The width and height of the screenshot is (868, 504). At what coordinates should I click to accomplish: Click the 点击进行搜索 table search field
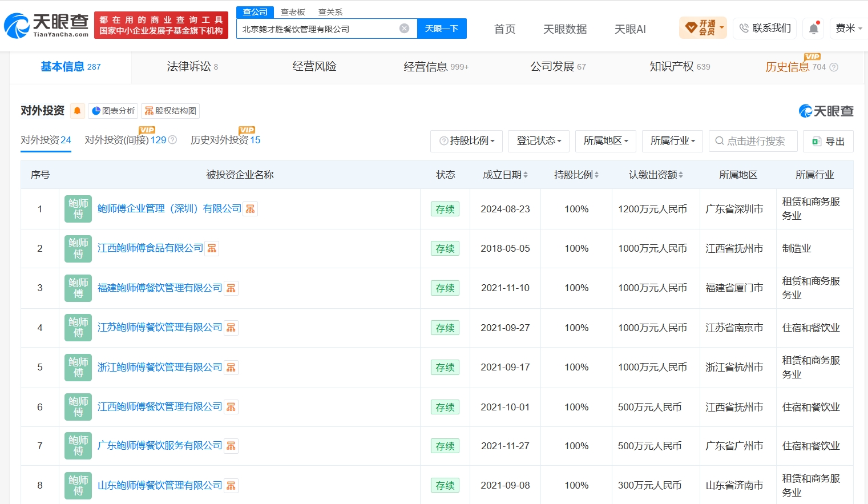click(x=753, y=141)
